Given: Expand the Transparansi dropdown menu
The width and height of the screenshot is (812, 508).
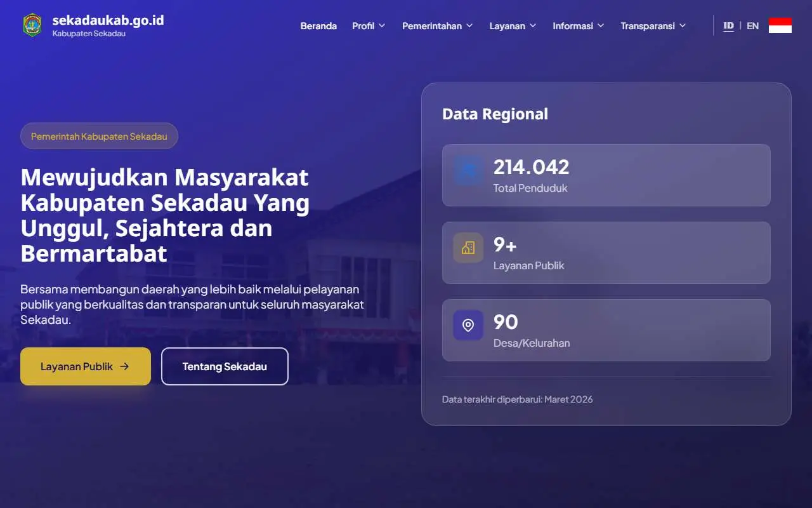Looking at the screenshot, I should click(x=653, y=26).
